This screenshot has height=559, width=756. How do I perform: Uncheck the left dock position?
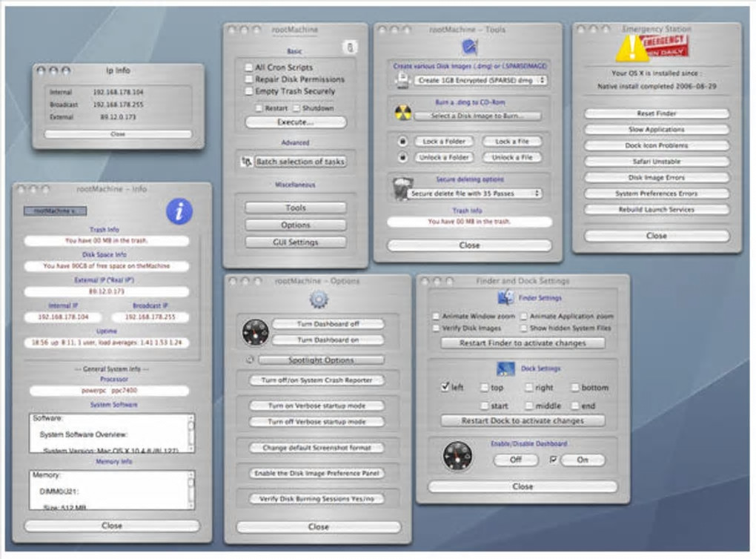(445, 387)
